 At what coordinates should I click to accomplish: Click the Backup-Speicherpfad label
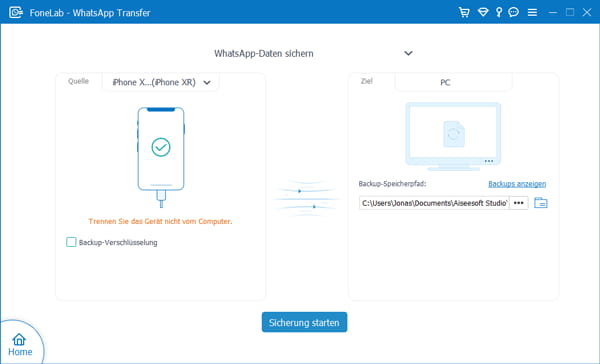(392, 184)
